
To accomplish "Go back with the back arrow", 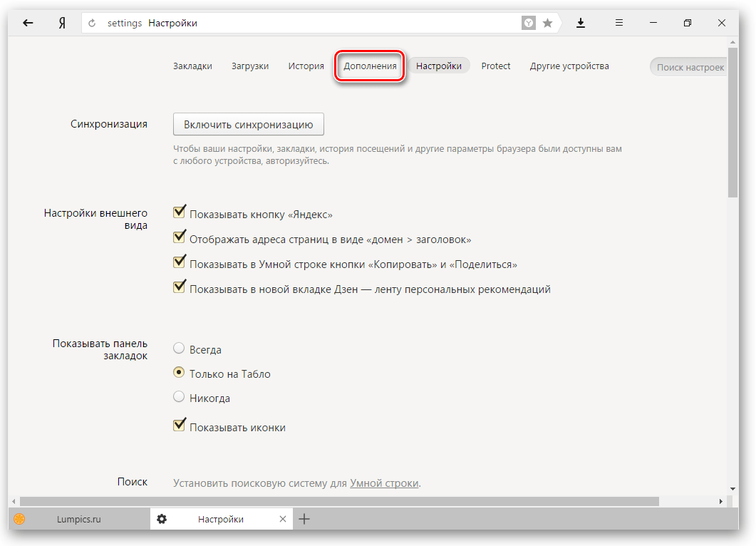I will [x=28, y=23].
